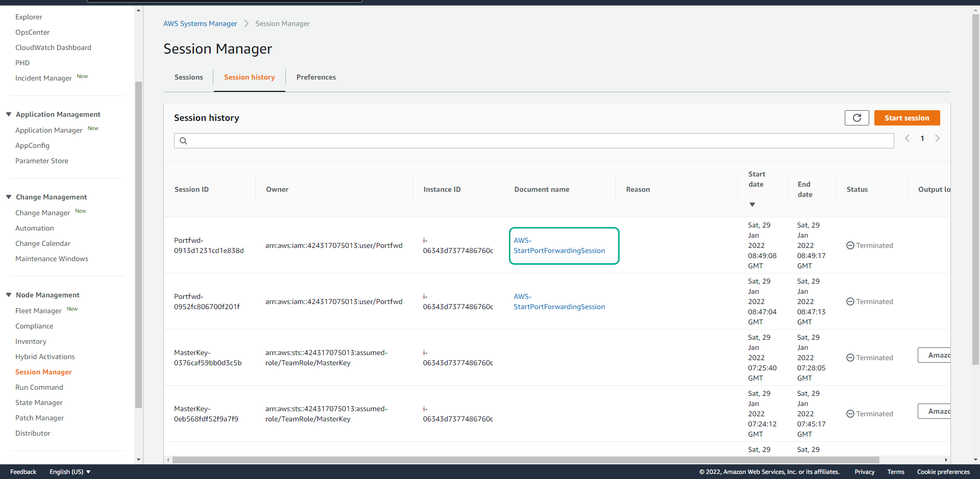Collapse the Change Management section
The image size is (980, 479).
(x=8, y=196)
